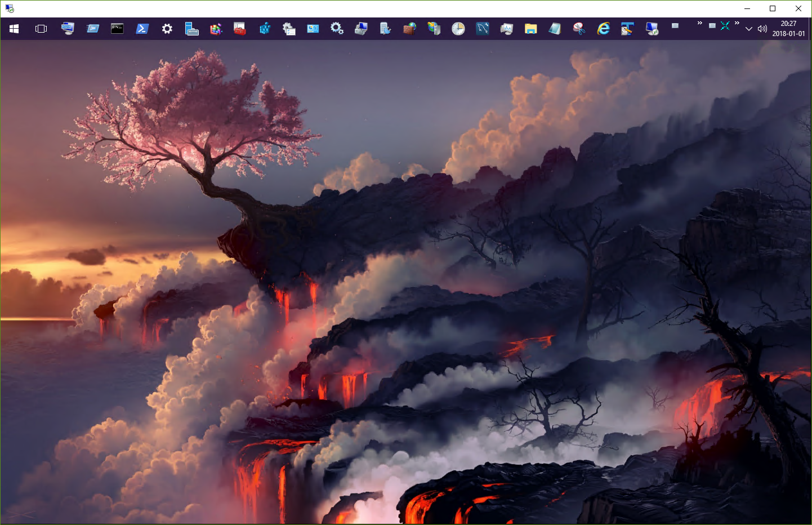Open Control Panel from the taskbar

[x=313, y=29]
